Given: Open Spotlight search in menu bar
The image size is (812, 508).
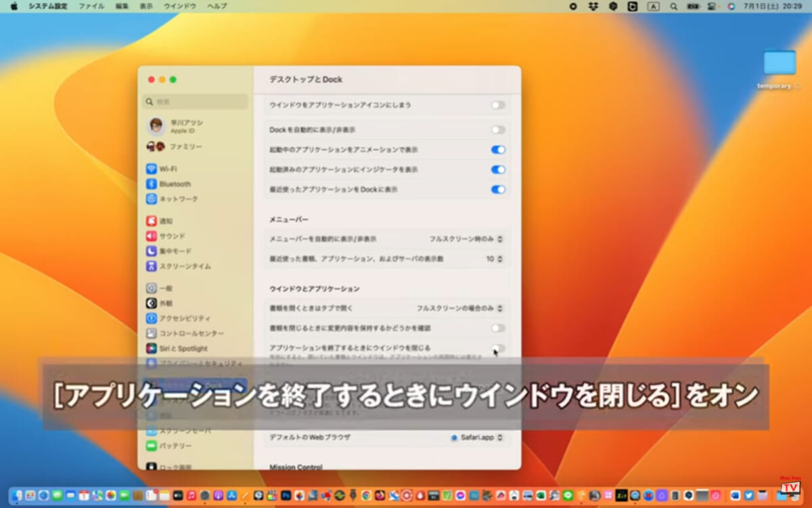Looking at the screenshot, I should point(673,6).
